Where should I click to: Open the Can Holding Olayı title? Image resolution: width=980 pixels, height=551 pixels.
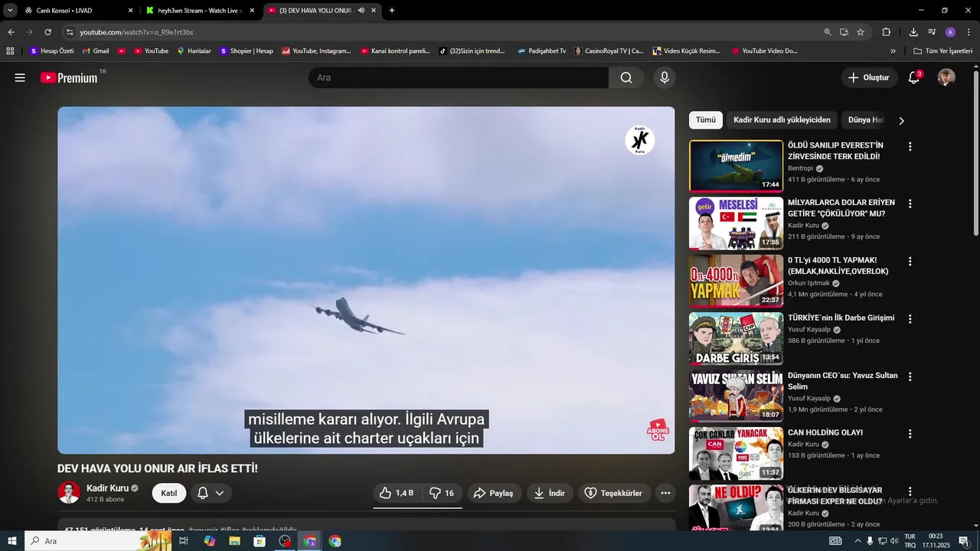pos(825,432)
